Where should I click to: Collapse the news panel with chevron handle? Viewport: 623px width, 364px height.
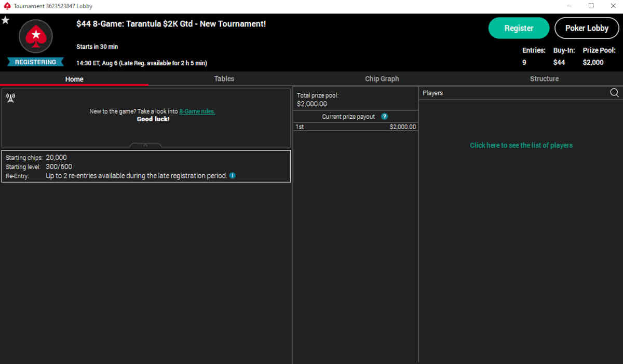point(145,146)
